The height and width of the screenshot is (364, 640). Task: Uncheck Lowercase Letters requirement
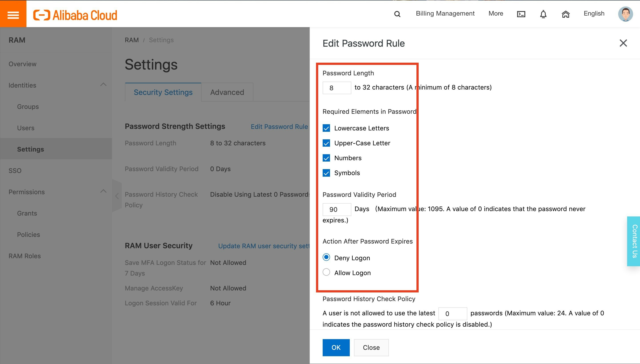pyautogui.click(x=326, y=128)
